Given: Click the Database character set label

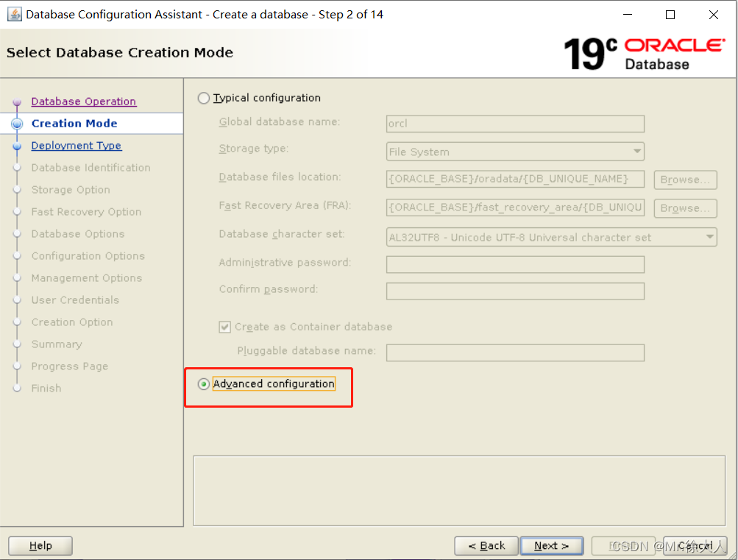Looking at the screenshot, I should [282, 234].
